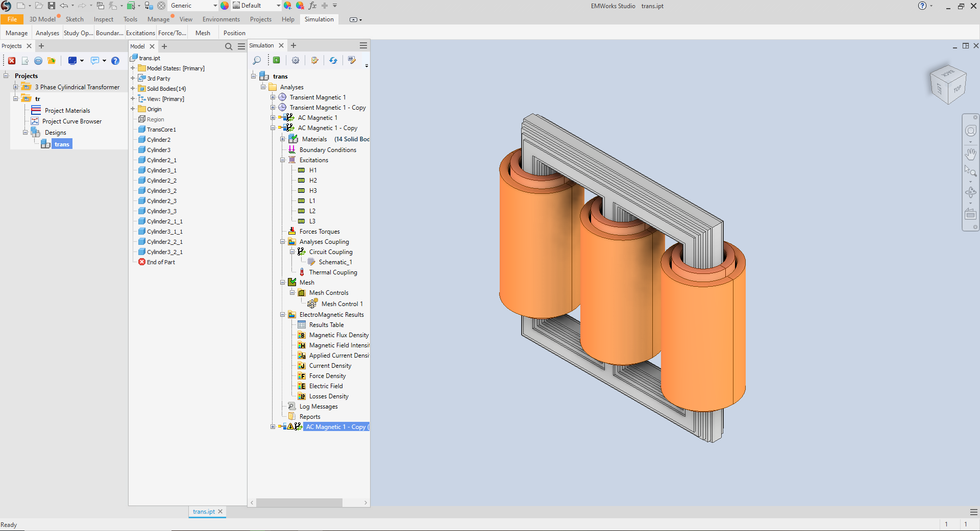Click the Full Navigation Wheel icon
Screen dimensions: 980x531
(x=971, y=131)
